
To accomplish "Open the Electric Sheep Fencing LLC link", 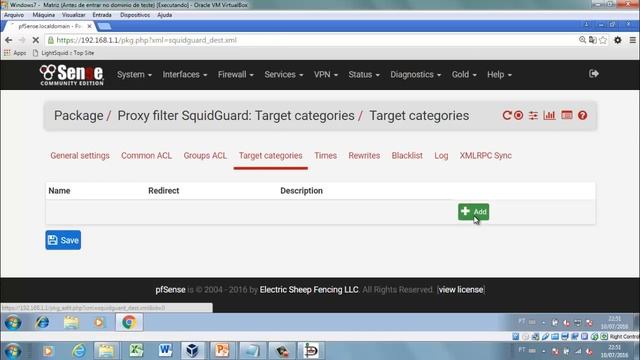I will (309, 290).
